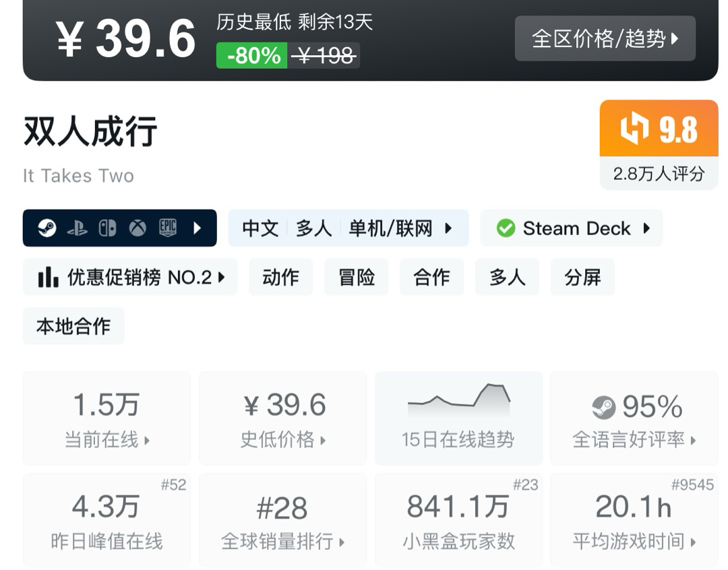The image size is (728, 570).
Task: Select the 本地合作 tag
Action: tap(73, 326)
